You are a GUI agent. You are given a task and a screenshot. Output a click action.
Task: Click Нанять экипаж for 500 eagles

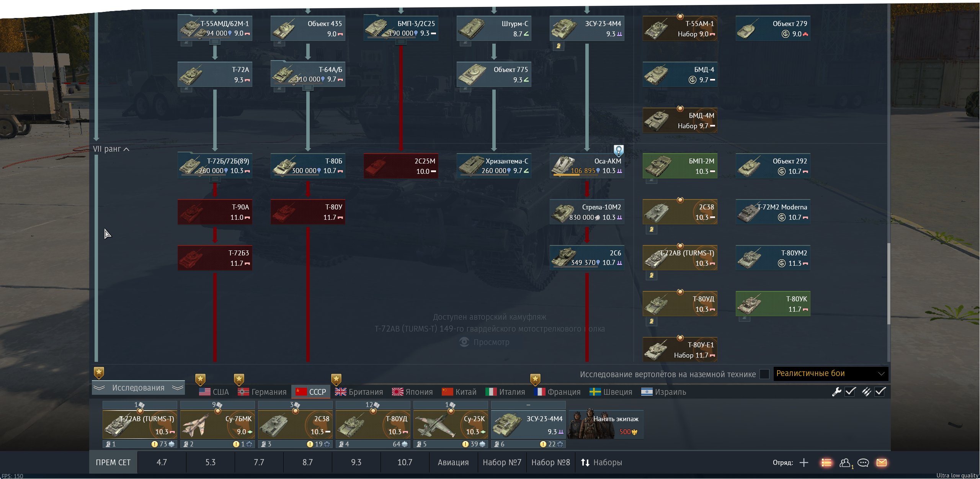[x=606, y=425]
